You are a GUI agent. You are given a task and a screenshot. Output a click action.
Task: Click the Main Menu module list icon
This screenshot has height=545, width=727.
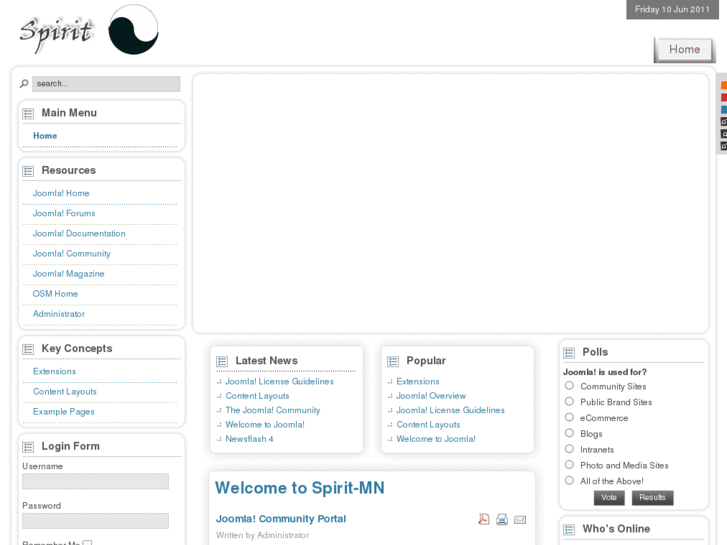(28, 114)
